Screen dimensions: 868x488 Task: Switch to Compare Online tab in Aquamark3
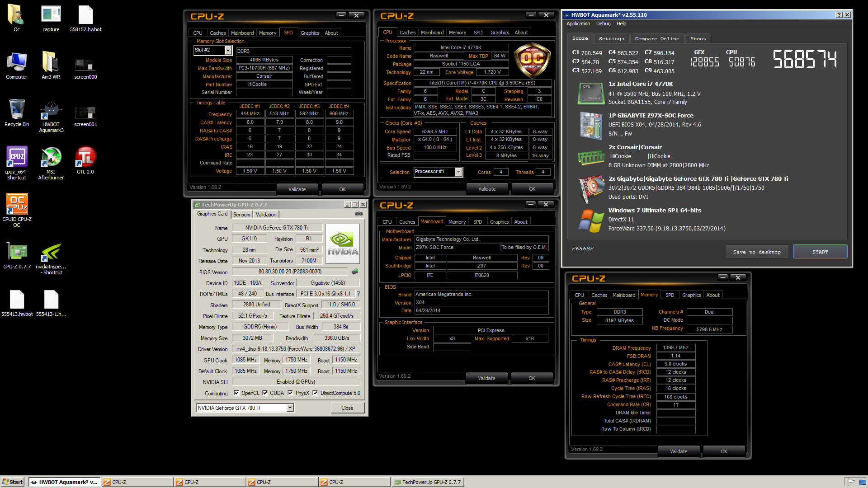[x=657, y=39]
